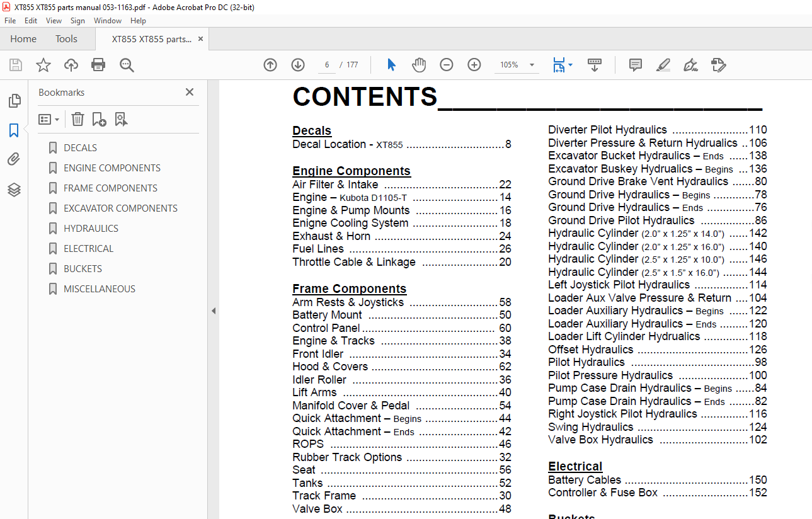The height and width of the screenshot is (519, 812).
Task: Click the Decal Location - XT855 entry
Action: click(x=402, y=144)
